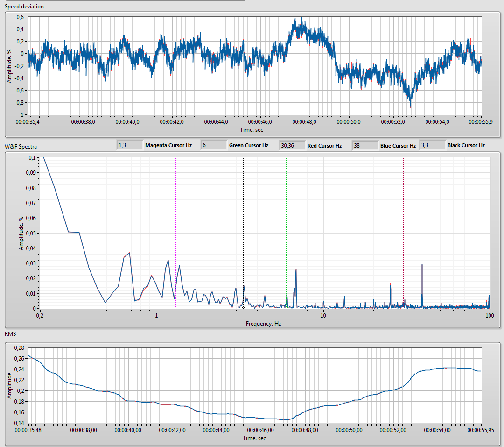Click the '00:00:46,0' tick on Speed deviation axis
The width and height of the screenshot is (504, 447).
[x=260, y=122]
